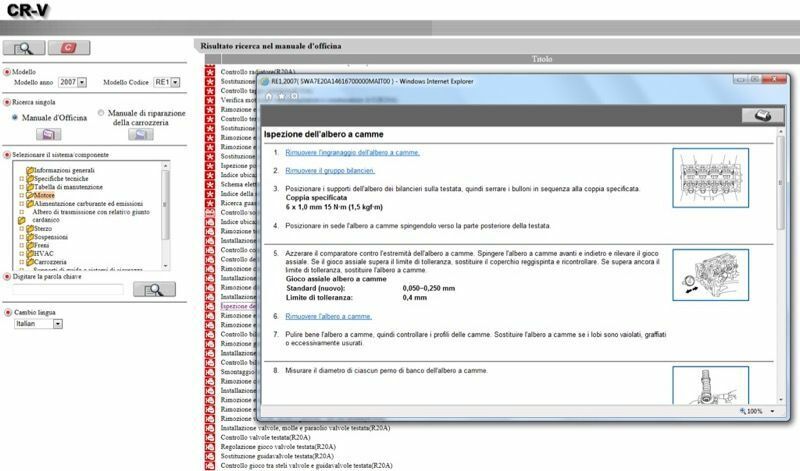The width and height of the screenshot is (800, 471).
Task: Click the keyword search magnifier button
Action: [x=153, y=289]
